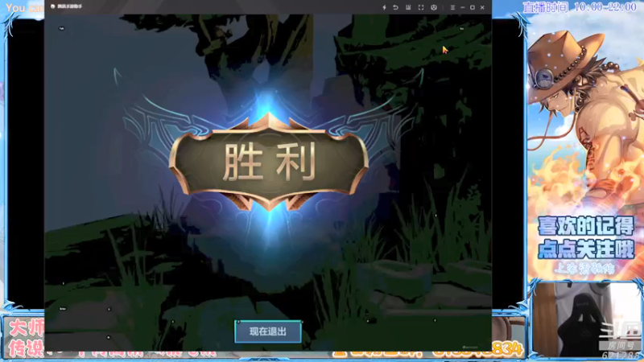Minimize the emulator window
This screenshot has height=362, width=644.
coord(462,7)
